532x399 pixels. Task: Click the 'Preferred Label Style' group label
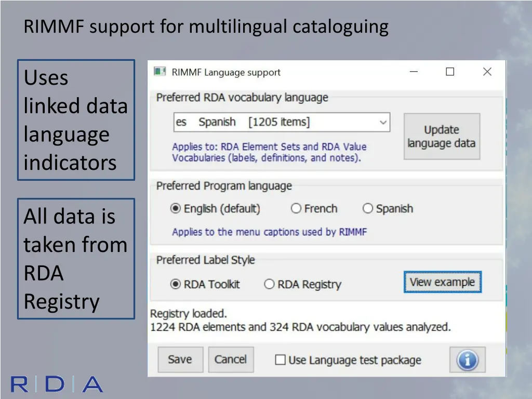tap(205, 260)
